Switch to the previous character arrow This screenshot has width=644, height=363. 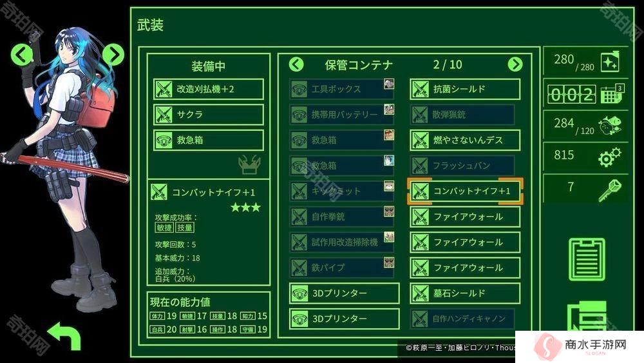(21, 54)
